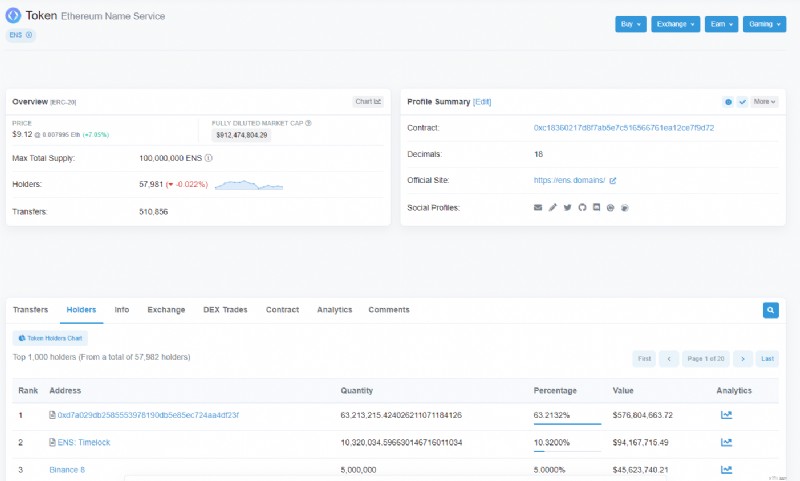The image size is (800, 481).
Task: Open the More dropdown in Profile Summary
Action: (764, 102)
